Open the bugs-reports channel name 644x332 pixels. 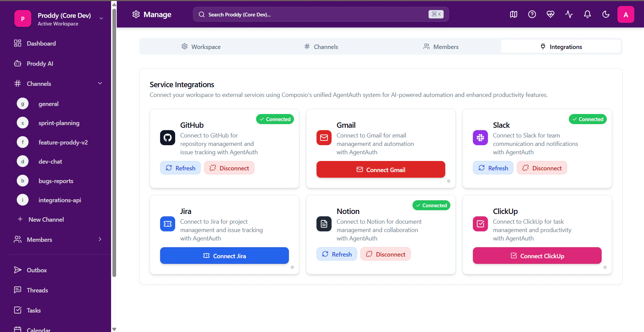click(x=56, y=181)
